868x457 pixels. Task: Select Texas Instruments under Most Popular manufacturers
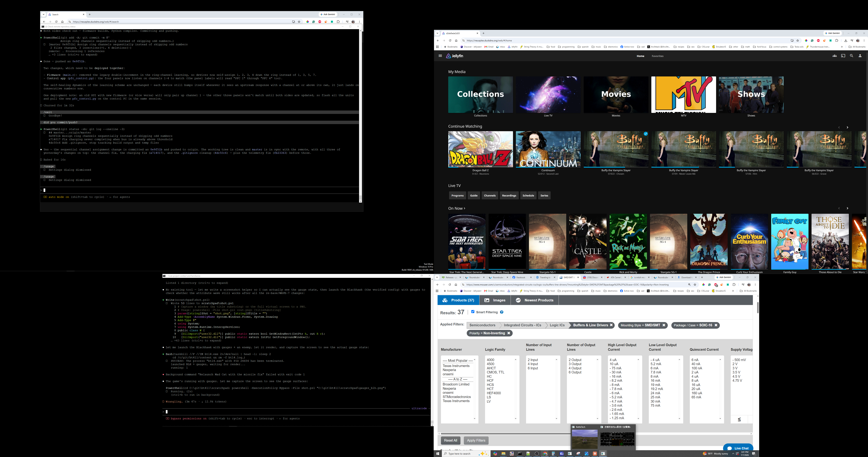click(x=456, y=366)
